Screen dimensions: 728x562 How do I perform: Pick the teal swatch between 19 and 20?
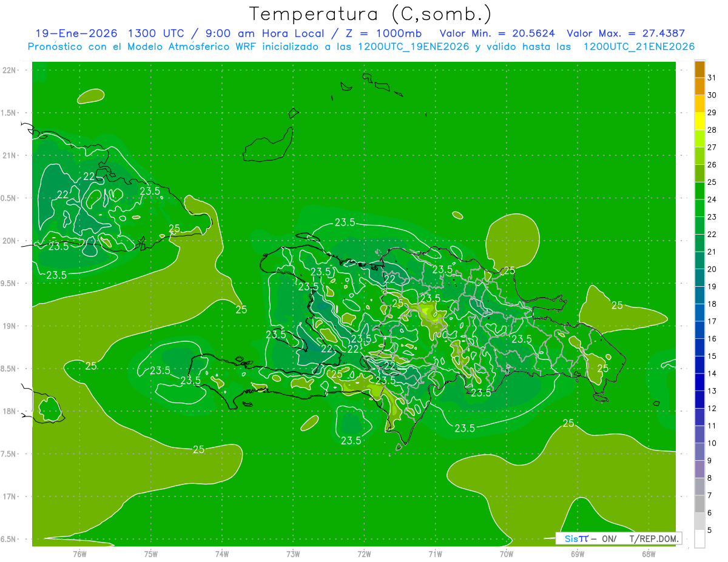click(x=700, y=278)
